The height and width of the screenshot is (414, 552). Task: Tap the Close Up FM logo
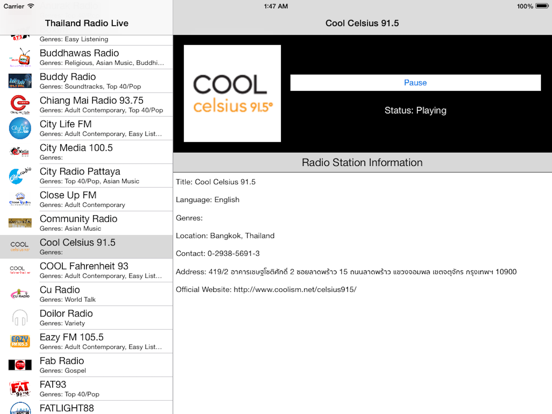[x=20, y=199]
